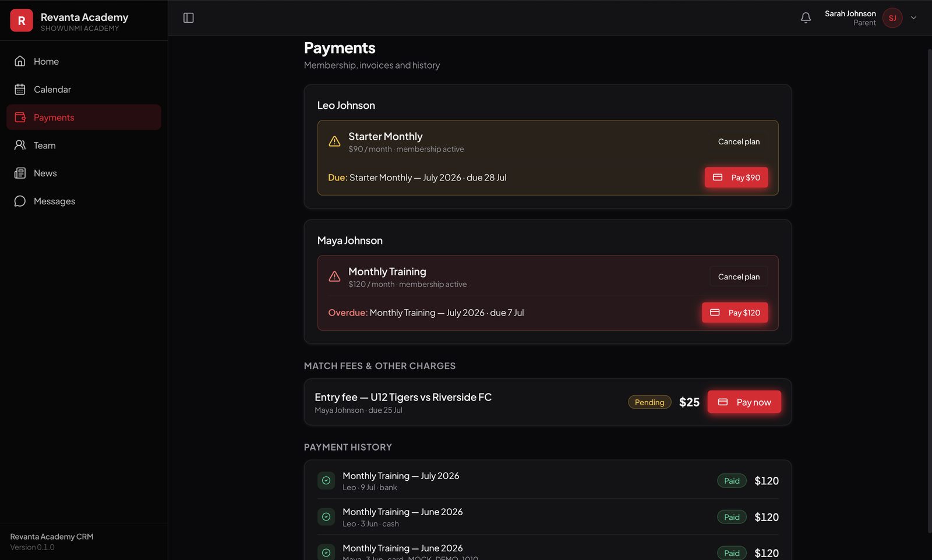Viewport: 932px width, 560px height.
Task: Click the Pending status badge
Action: [649, 402]
